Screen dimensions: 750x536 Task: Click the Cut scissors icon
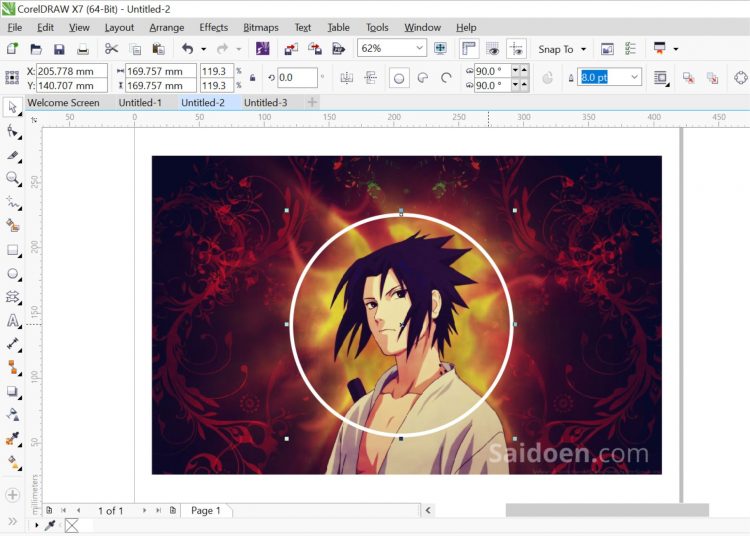pos(111,48)
